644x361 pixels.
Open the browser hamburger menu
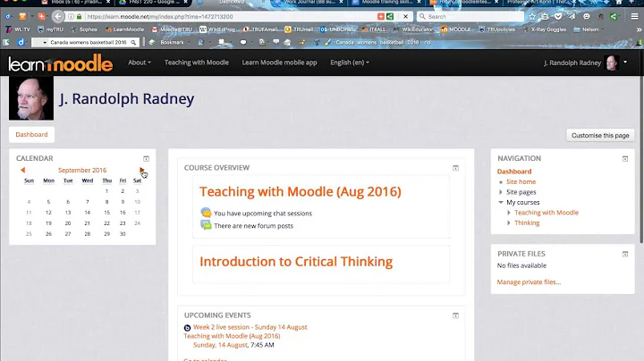coord(634,16)
